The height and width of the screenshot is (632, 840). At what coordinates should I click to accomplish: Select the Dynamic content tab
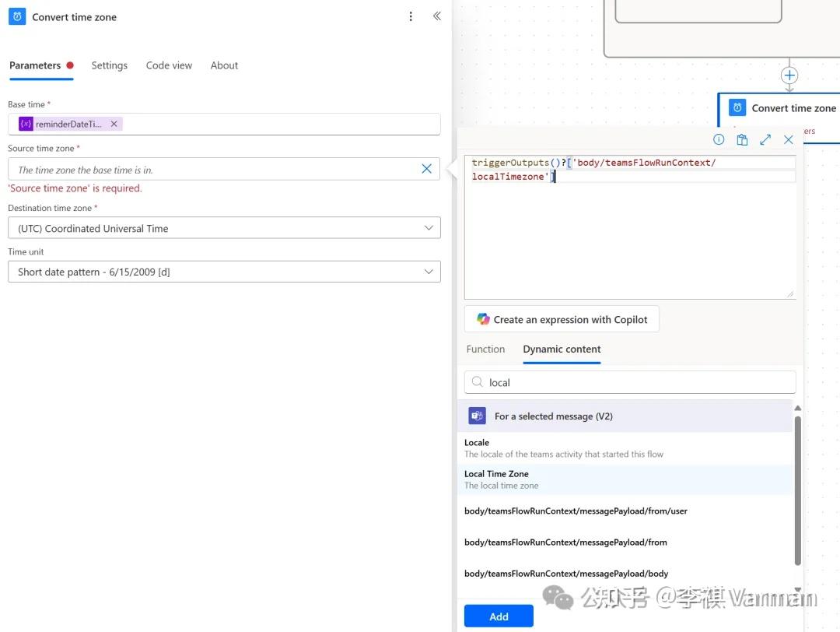[562, 349]
